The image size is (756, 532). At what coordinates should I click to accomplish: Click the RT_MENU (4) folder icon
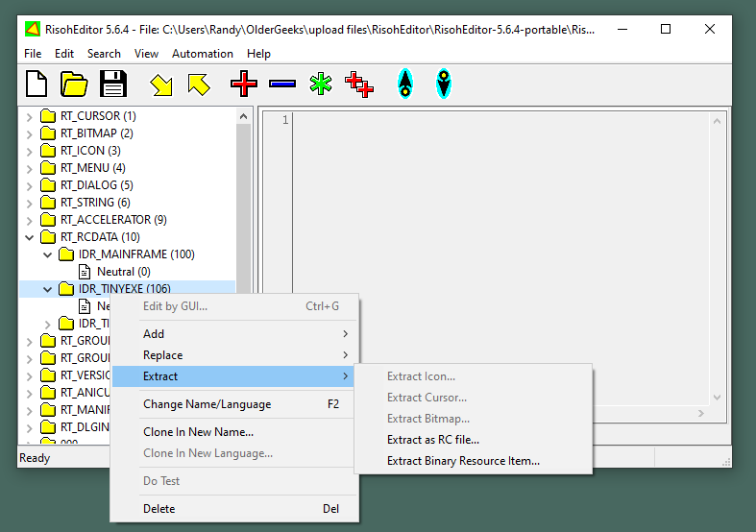tap(48, 168)
